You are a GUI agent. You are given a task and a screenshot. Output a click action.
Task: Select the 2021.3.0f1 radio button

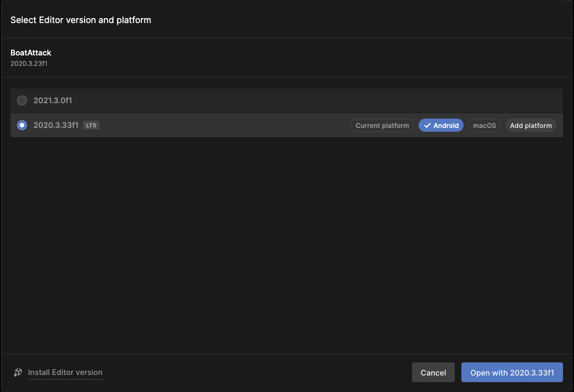(x=22, y=100)
